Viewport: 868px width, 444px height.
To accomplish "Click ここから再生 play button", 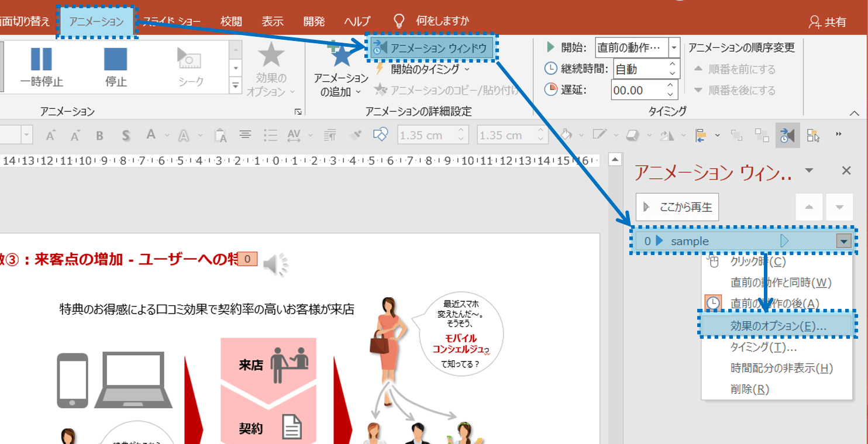I will tap(677, 207).
